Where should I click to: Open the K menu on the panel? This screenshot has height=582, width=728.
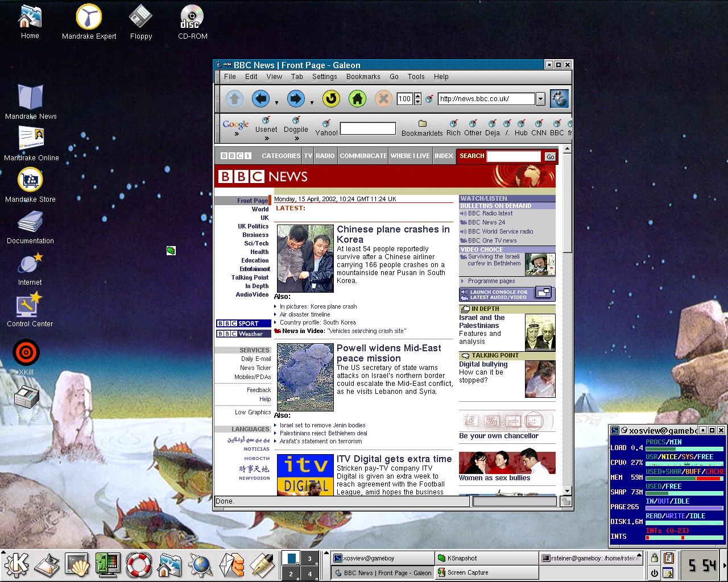click(16, 566)
